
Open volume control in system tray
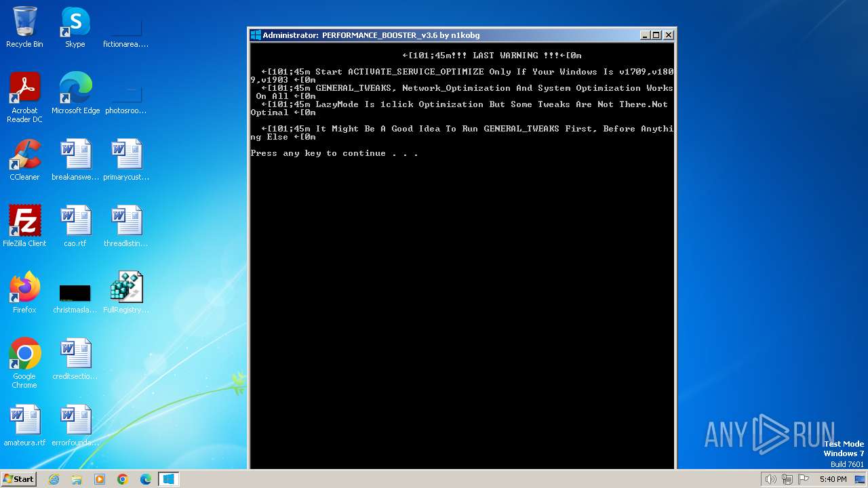click(x=771, y=479)
